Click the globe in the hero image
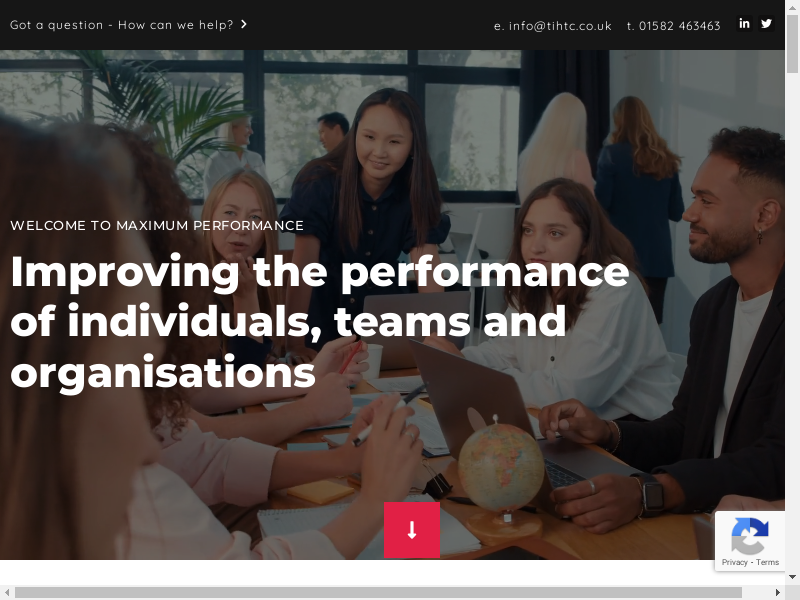800x600 pixels. [x=501, y=466]
